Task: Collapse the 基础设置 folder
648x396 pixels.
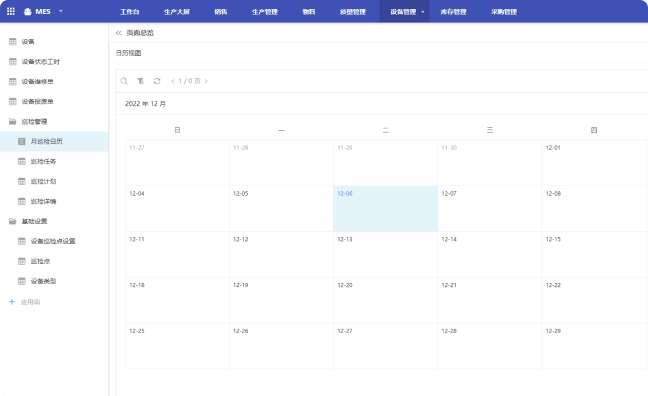Action: tap(54, 221)
